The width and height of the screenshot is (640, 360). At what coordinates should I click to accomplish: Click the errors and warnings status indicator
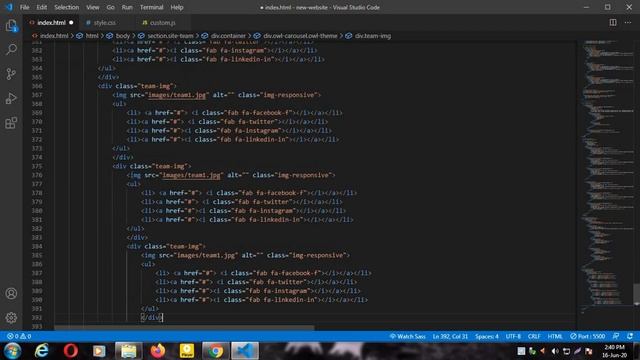(19, 336)
